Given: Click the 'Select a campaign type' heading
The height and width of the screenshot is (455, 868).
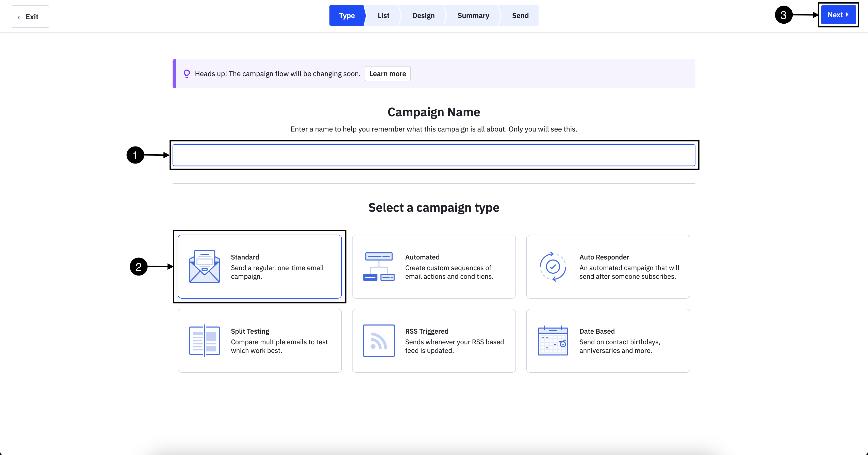Looking at the screenshot, I should click(x=434, y=208).
